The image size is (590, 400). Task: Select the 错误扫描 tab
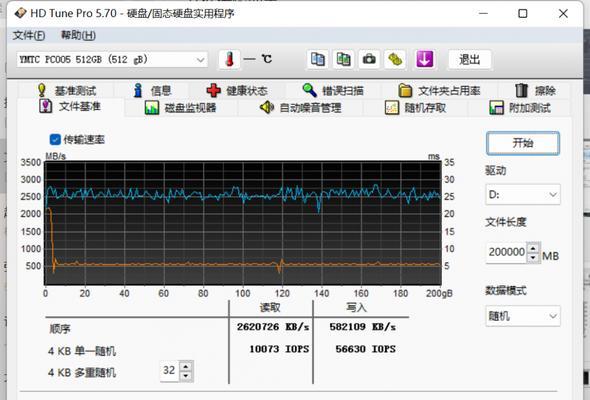coord(333,91)
